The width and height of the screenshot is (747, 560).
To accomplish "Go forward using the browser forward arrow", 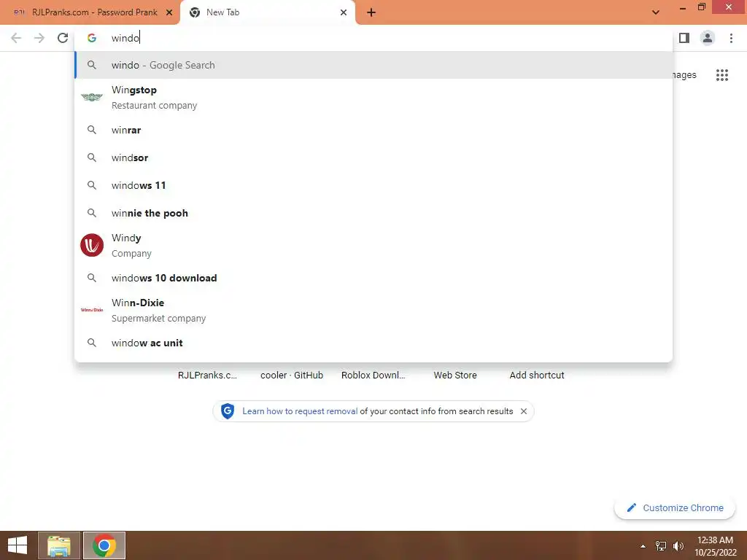I will click(39, 38).
